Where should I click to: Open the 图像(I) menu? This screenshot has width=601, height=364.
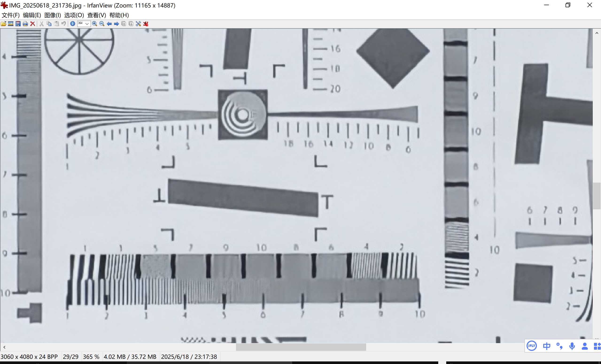[x=52, y=15]
